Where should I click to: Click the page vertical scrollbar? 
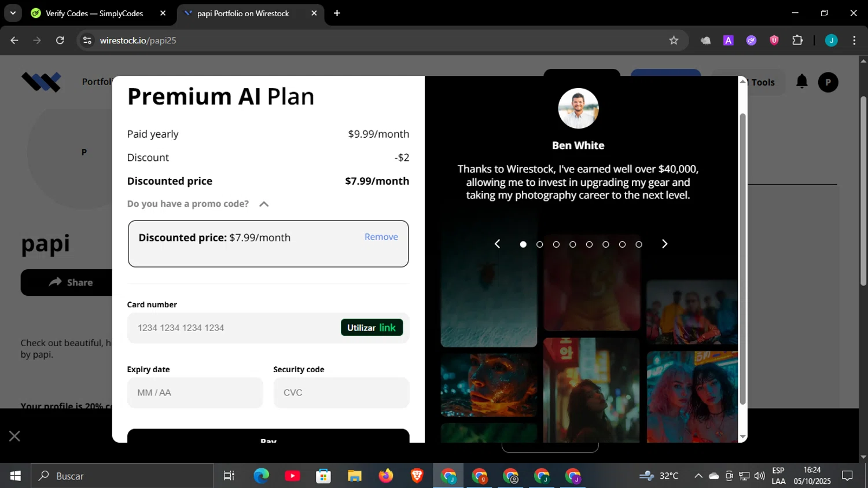tap(863, 191)
